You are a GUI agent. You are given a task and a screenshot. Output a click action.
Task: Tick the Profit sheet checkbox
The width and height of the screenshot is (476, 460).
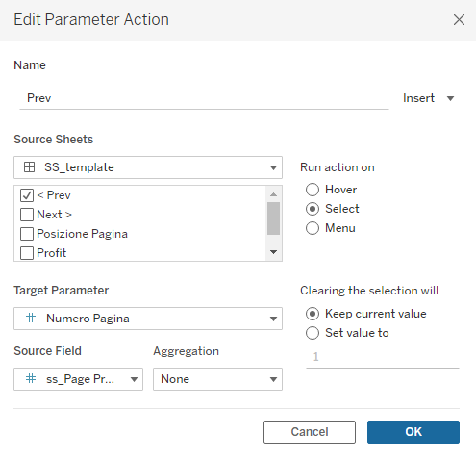coord(27,253)
